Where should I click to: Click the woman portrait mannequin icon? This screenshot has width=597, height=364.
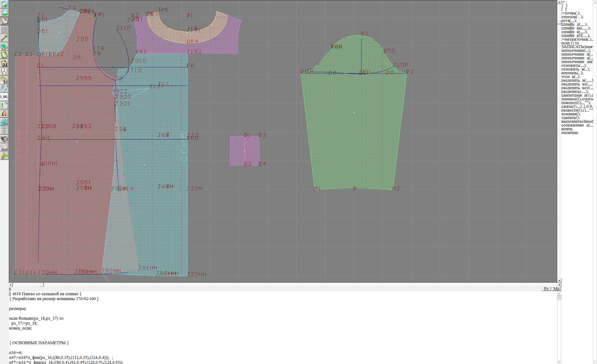pyautogui.click(x=4, y=114)
